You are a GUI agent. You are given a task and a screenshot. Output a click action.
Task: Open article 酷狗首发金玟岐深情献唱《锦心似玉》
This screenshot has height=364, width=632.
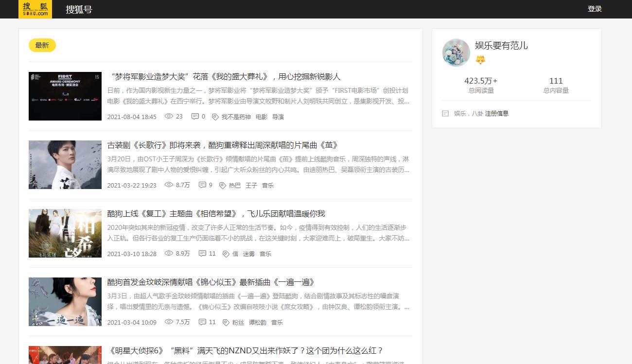211,282
